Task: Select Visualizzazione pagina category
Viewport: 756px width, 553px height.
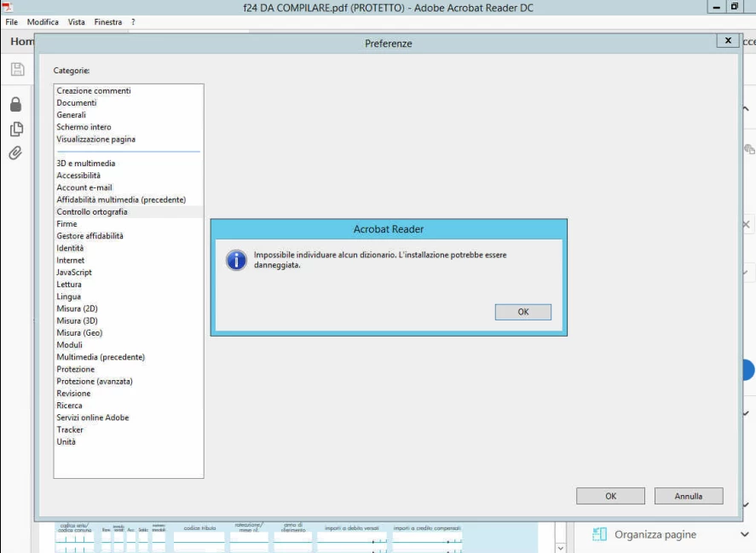Action: coord(128,139)
